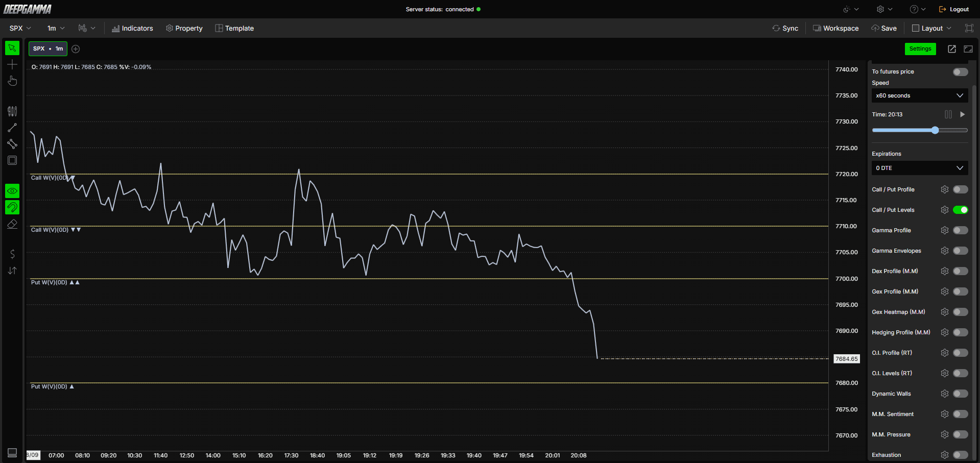
Task: Click the green magnet snap tool
Action: pos(12,207)
